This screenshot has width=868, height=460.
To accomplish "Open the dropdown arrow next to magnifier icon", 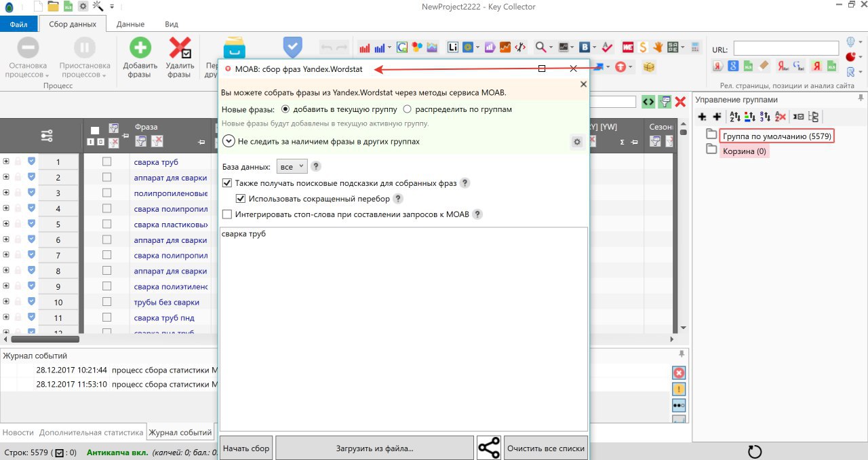I will [551, 48].
